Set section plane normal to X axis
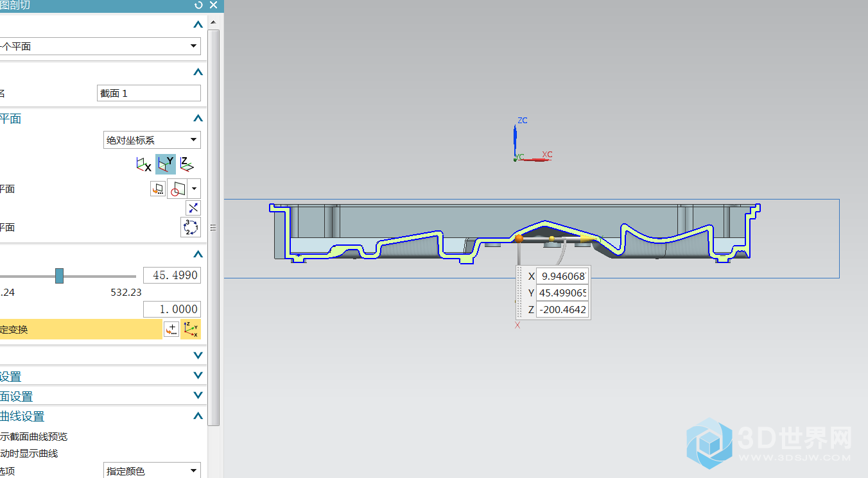Image resolution: width=868 pixels, height=478 pixels. coord(144,164)
